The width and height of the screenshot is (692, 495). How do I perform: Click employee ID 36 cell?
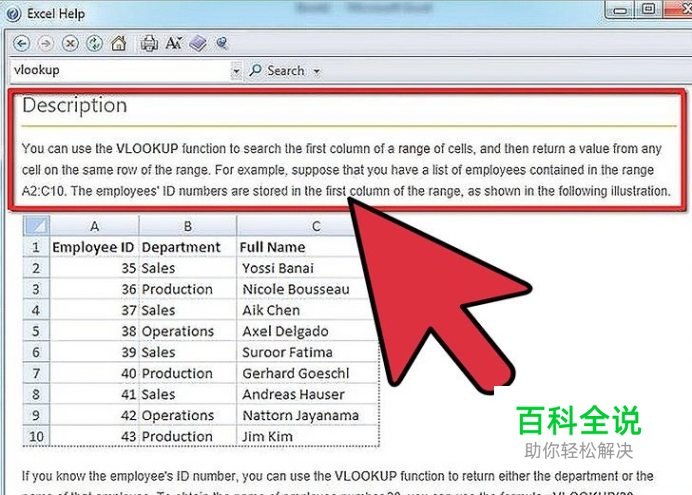(94, 289)
